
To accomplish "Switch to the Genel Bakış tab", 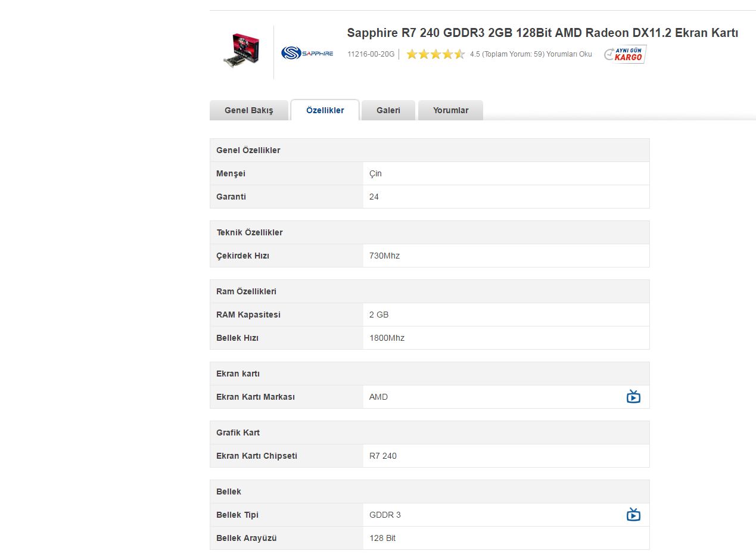I will point(249,110).
